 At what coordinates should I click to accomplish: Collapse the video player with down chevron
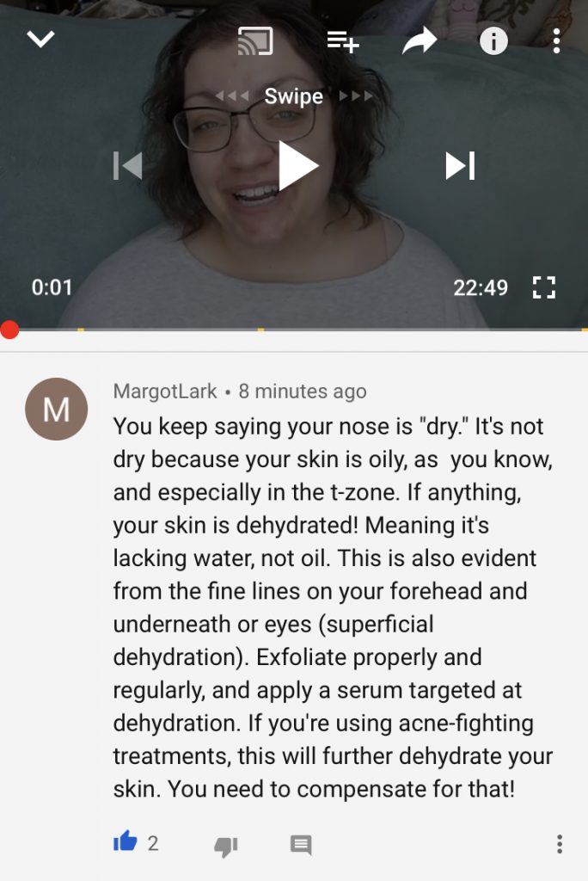click(41, 39)
